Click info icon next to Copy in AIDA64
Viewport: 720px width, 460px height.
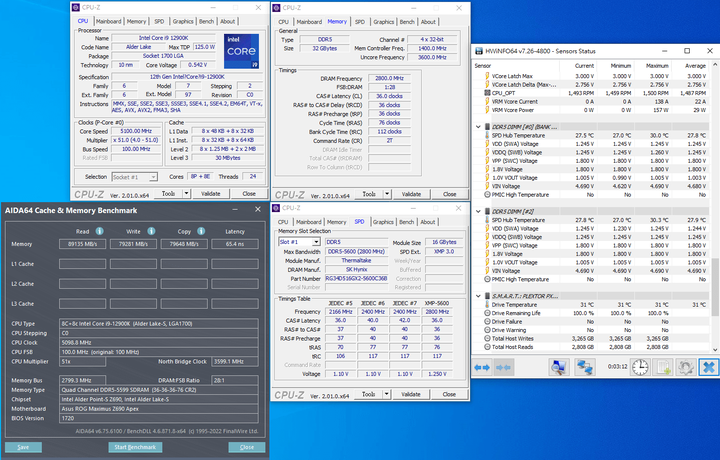tap(201, 231)
